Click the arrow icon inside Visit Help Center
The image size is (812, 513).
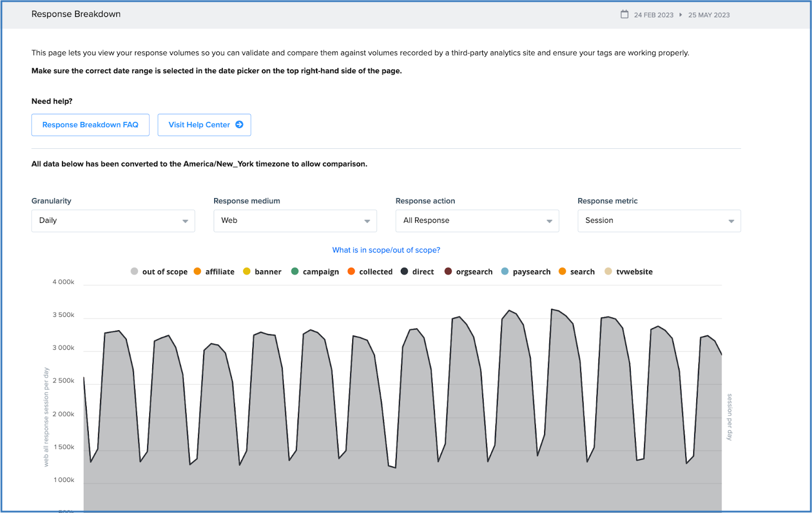point(240,124)
